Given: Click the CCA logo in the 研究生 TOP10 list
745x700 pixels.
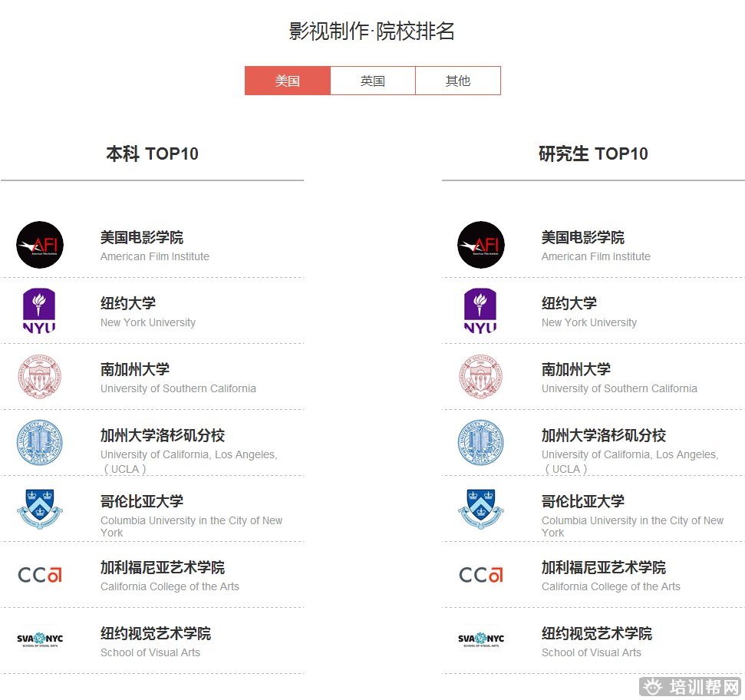Looking at the screenshot, I should [x=481, y=575].
